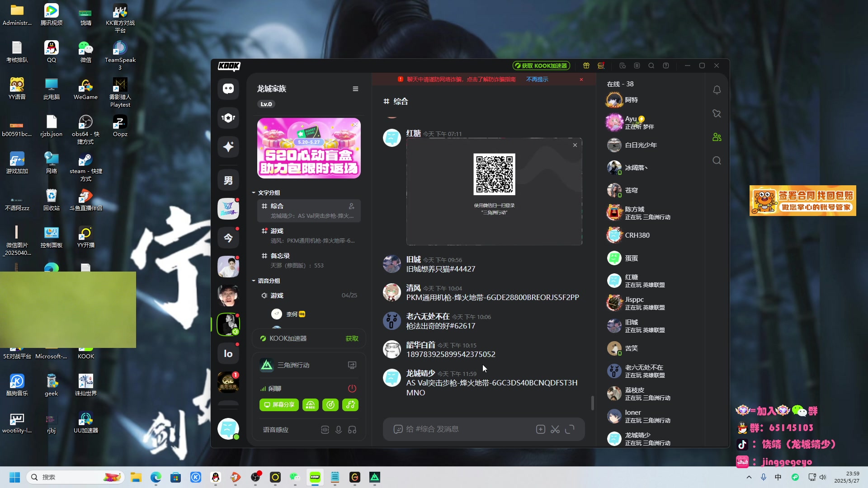Screen dimensions: 868x488
Task: Open notification bell in right strip
Action: pyautogui.click(x=717, y=90)
